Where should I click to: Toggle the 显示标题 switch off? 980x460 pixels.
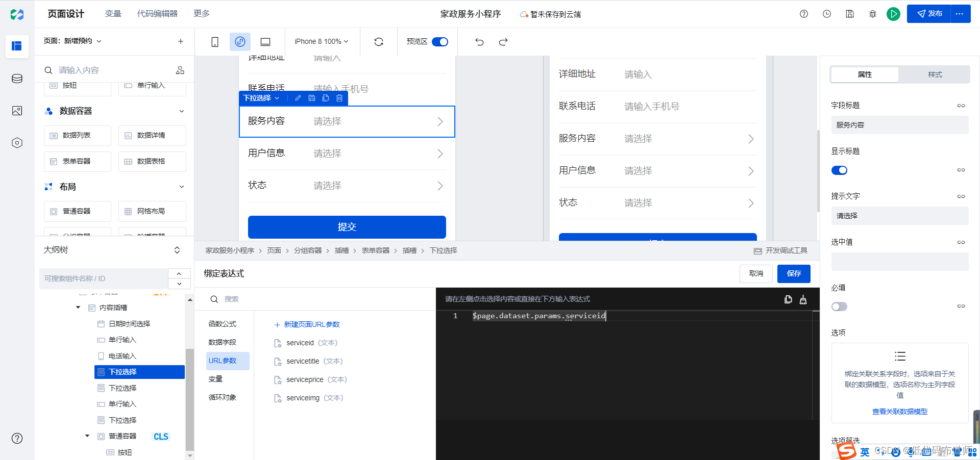coord(839,170)
